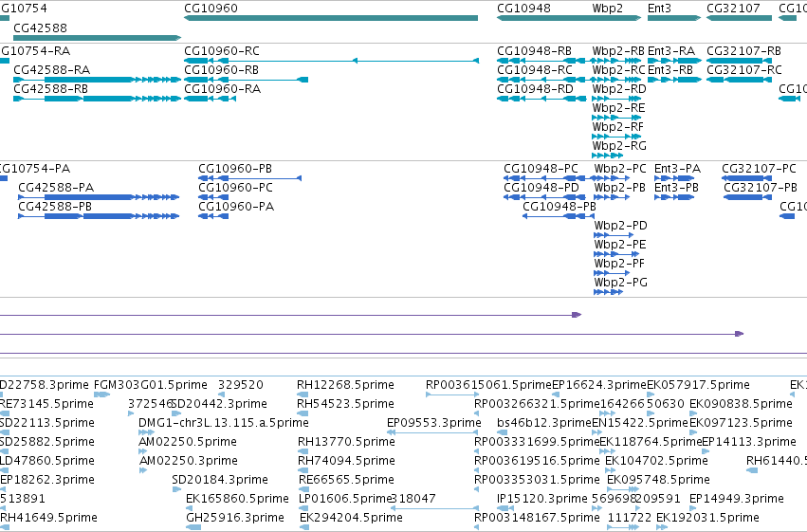Click EST EK165860.5prime label
Viewport: 807px width, 532px height.
pyautogui.click(x=237, y=499)
